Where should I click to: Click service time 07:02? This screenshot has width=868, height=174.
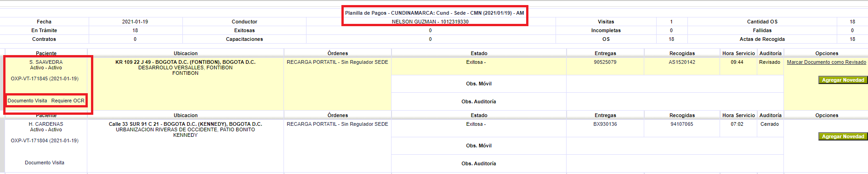[737, 124]
